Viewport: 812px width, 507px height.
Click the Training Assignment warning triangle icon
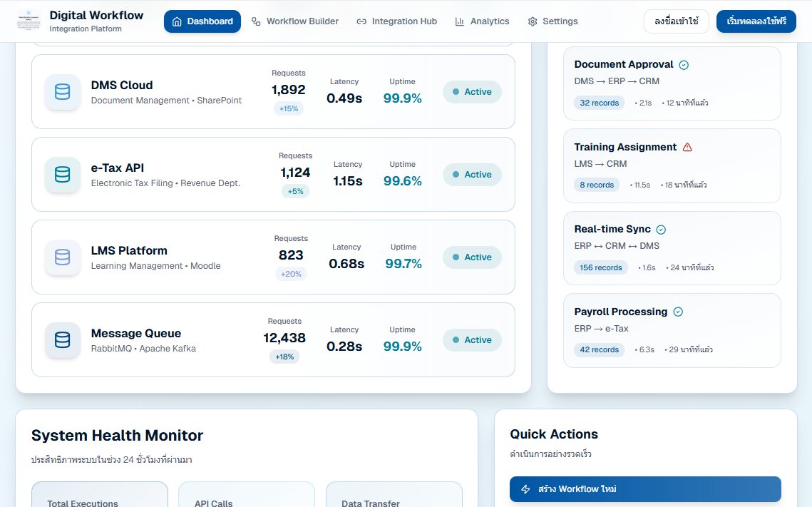point(687,147)
